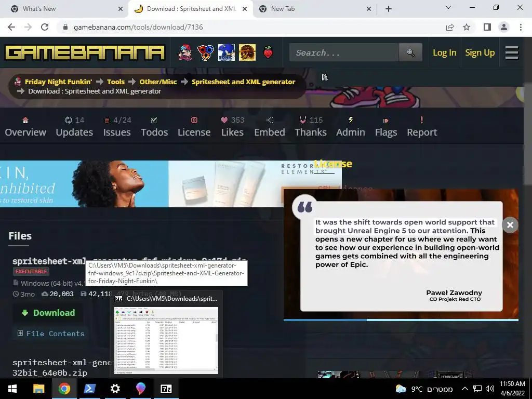Open Friday Night Funkin' breadcrumb link
Viewport: 532px width, 399px height.
coord(58,82)
